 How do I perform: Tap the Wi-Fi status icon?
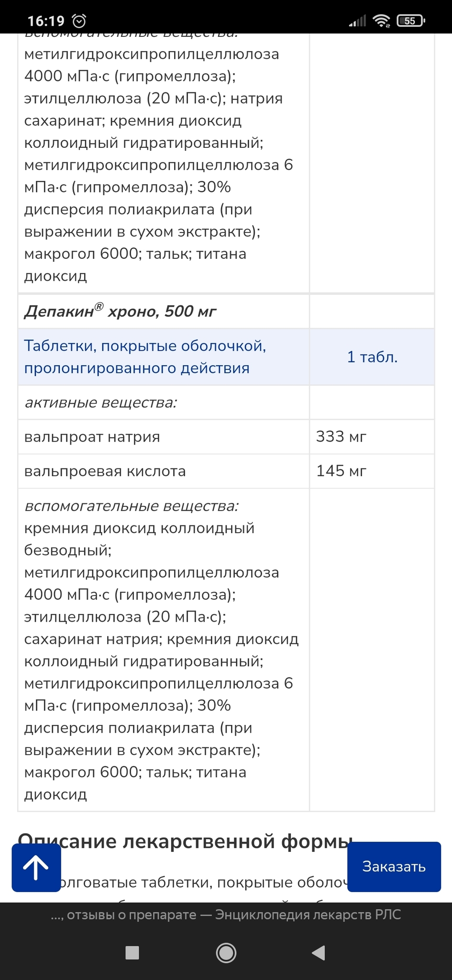coord(381,21)
